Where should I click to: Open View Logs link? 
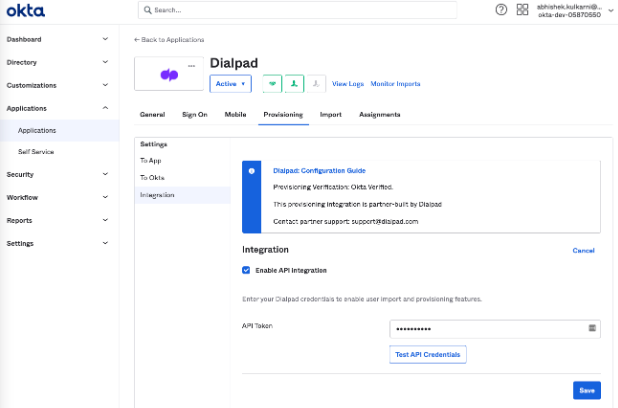tap(348, 84)
